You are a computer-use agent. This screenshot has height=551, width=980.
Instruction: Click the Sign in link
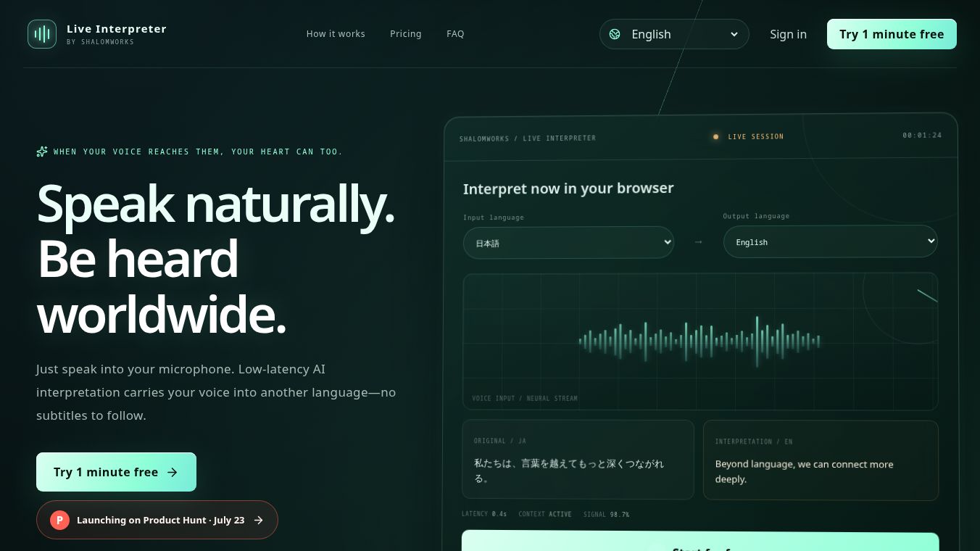coord(788,34)
